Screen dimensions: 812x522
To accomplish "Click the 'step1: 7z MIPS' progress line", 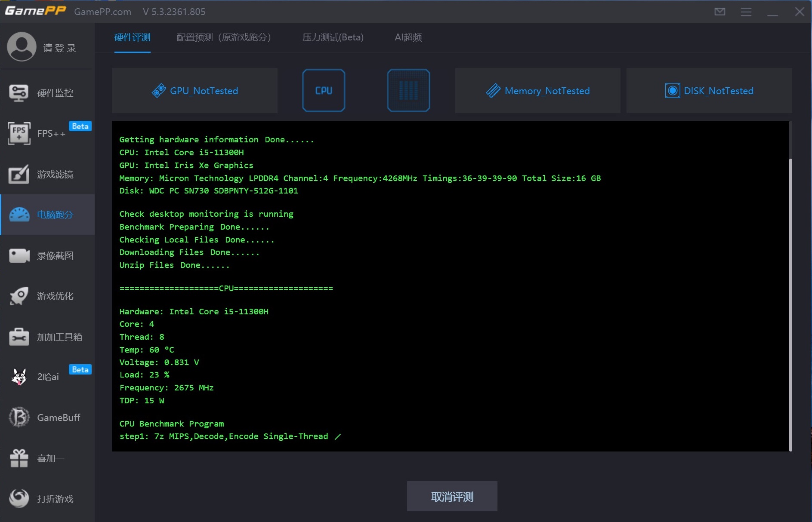I will (230, 436).
